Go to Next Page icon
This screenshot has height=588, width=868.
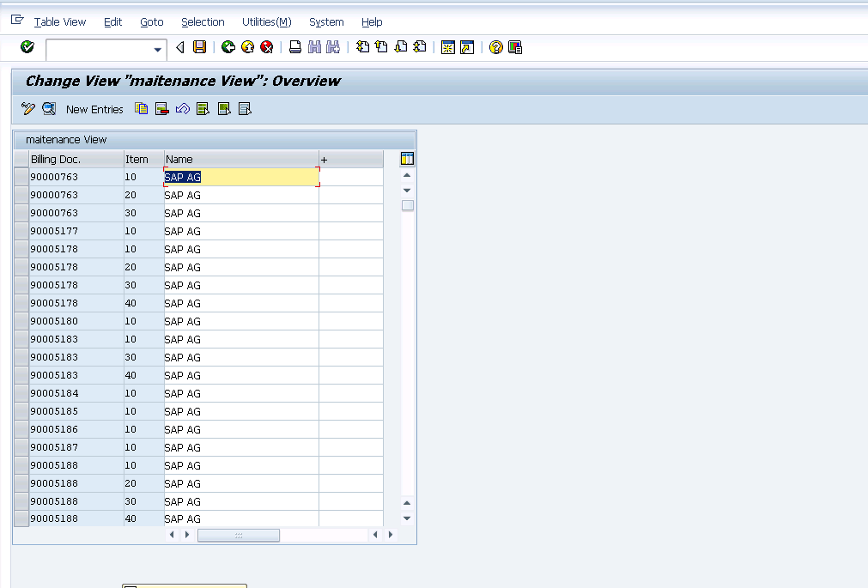401,47
